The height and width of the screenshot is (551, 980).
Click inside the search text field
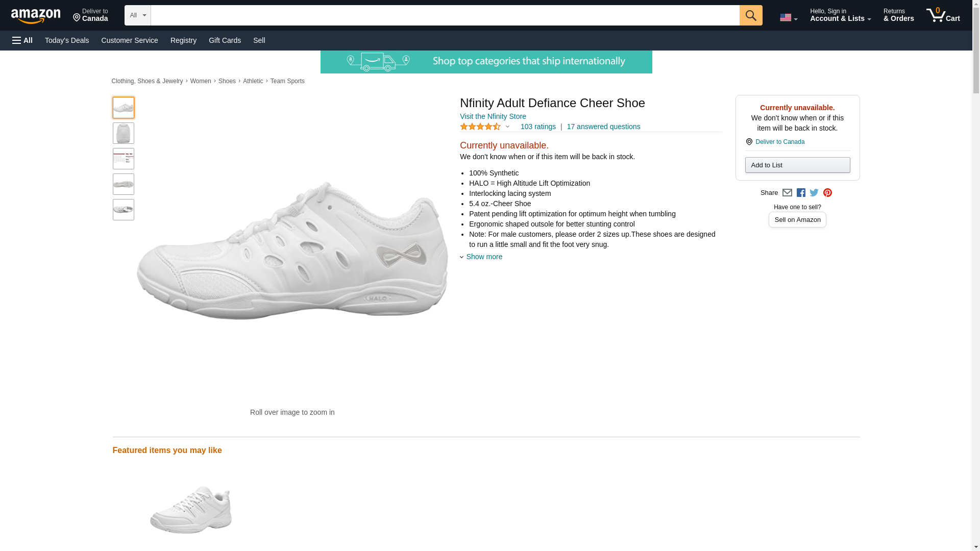[444, 15]
